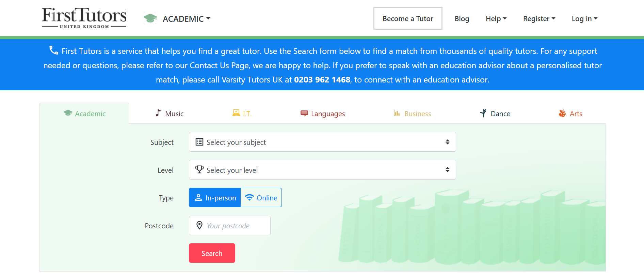
Task: Select the In-person tutoring type
Action: coord(215,198)
